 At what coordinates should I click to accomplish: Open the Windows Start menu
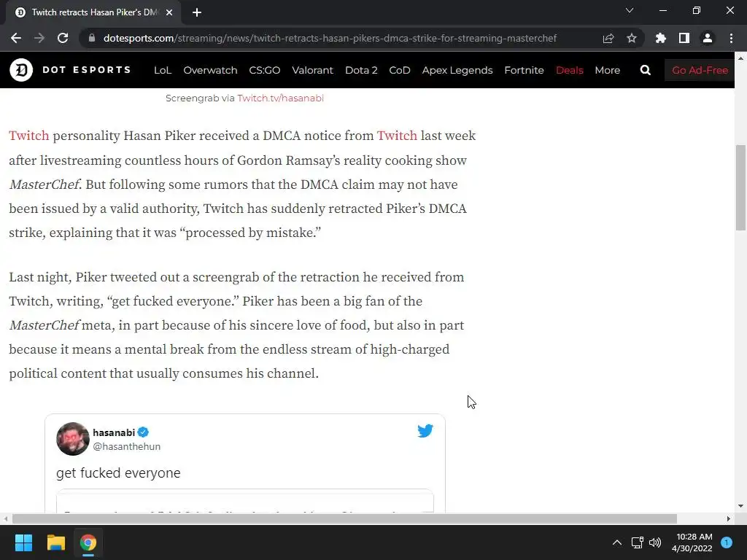click(23, 542)
